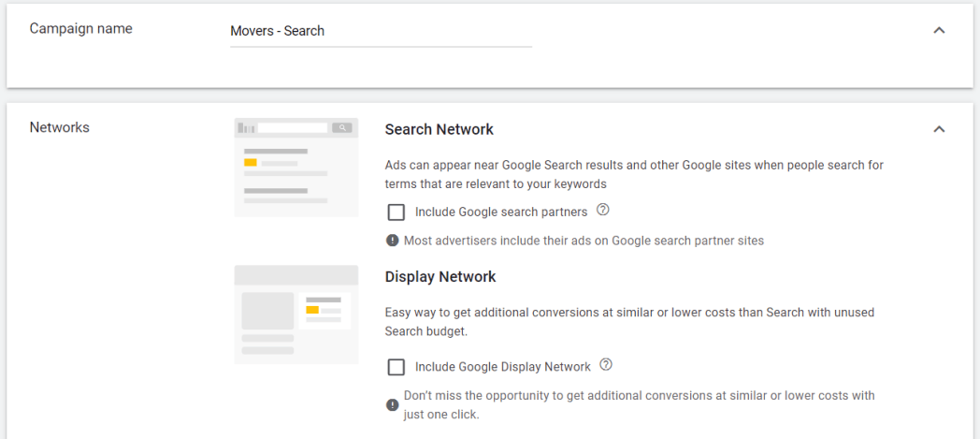Screen dimensions: 980x439
Task: Click yellow ad marker in Display Network illustration
Action: [x=312, y=310]
